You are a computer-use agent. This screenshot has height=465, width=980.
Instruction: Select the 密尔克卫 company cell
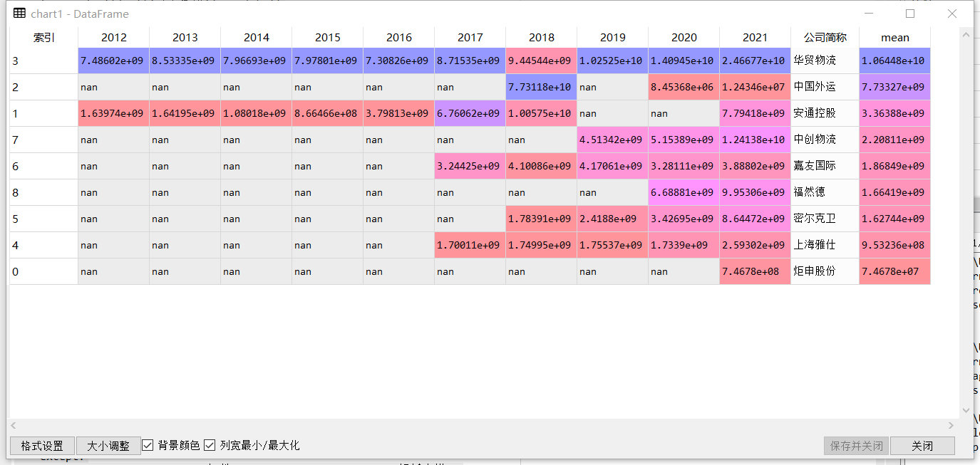(825, 219)
